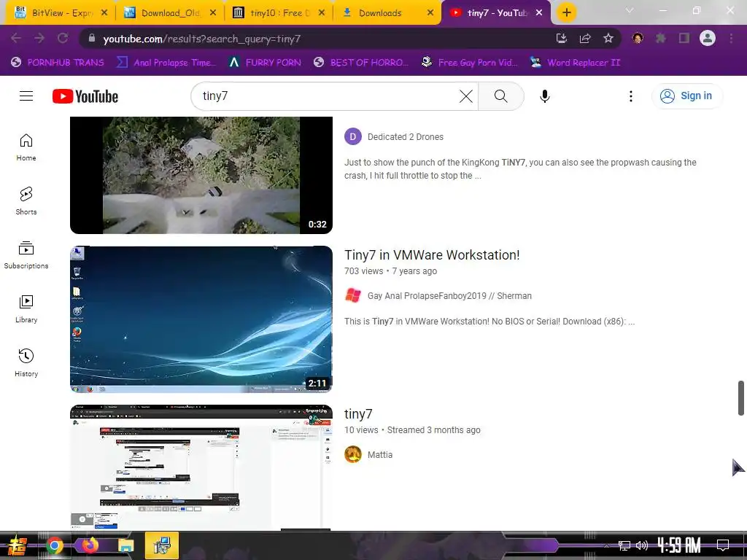Open Subscriptions in the sidebar
This screenshot has height=560, width=747.
pyautogui.click(x=26, y=254)
